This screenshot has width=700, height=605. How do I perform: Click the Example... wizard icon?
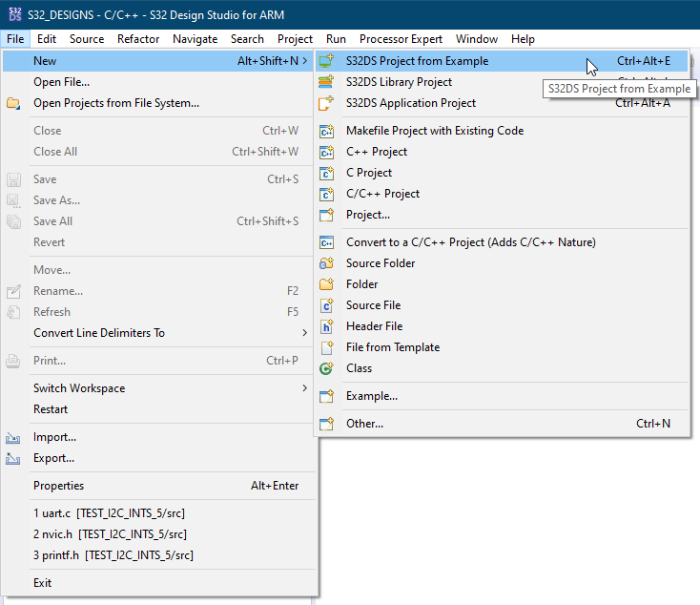tap(326, 396)
